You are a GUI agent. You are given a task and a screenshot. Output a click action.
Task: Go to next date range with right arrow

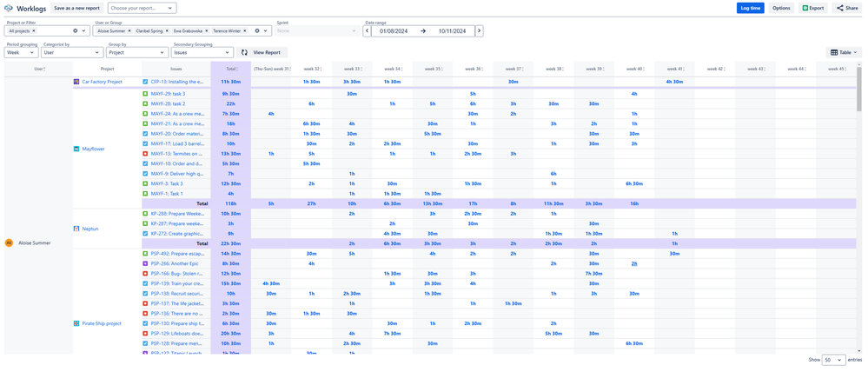[x=479, y=31]
